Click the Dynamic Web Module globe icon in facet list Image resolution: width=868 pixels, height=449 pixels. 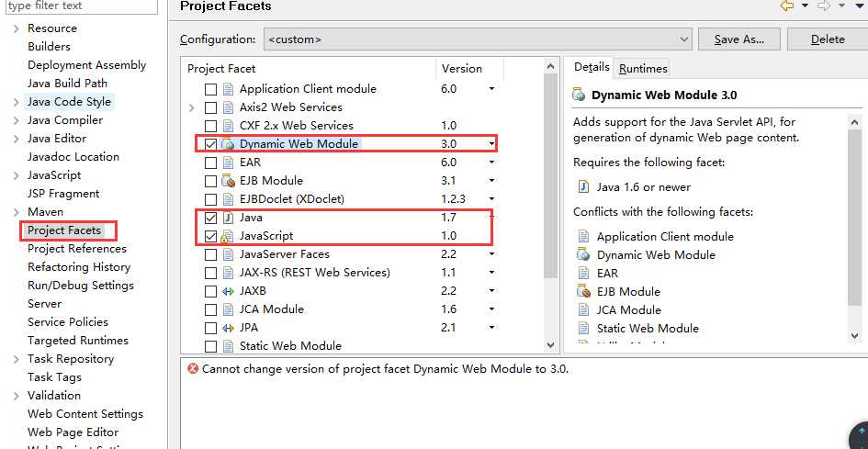(228, 144)
